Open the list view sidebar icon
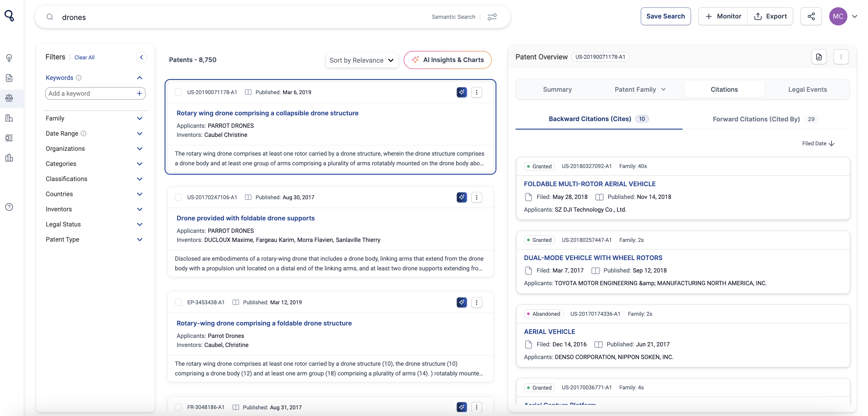Screen dimensions: 868x416 9,138
